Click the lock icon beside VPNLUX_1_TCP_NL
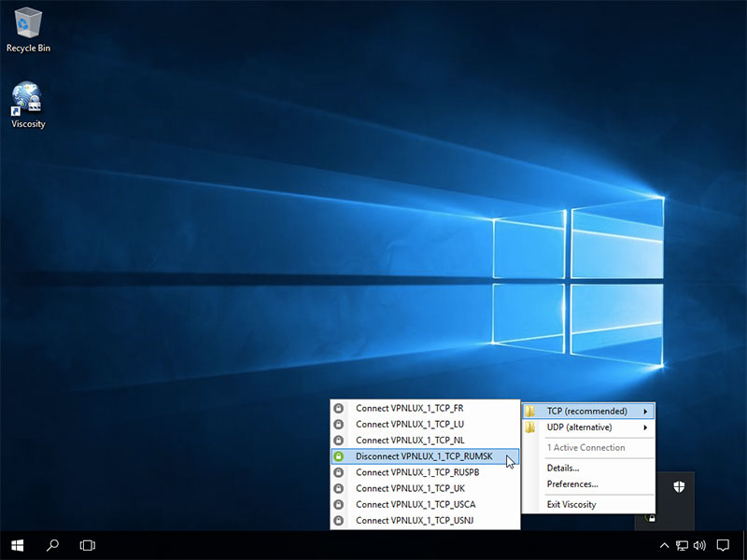The width and height of the screenshot is (747, 560). click(x=339, y=440)
